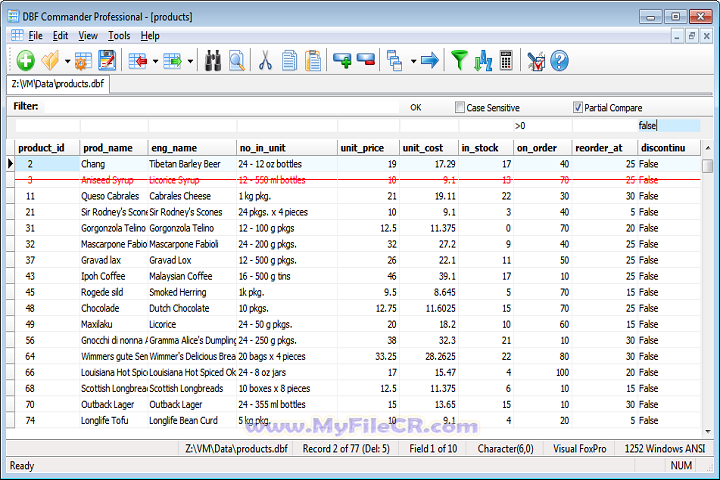The width and height of the screenshot is (720, 480).
Task: Click the 'Malaysian Coffee' cell
Action: coord(192,276)
